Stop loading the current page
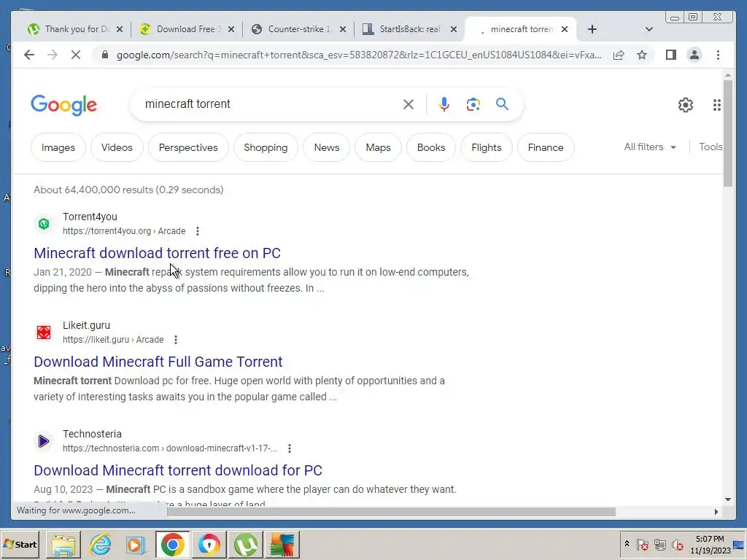 (76, 55)
